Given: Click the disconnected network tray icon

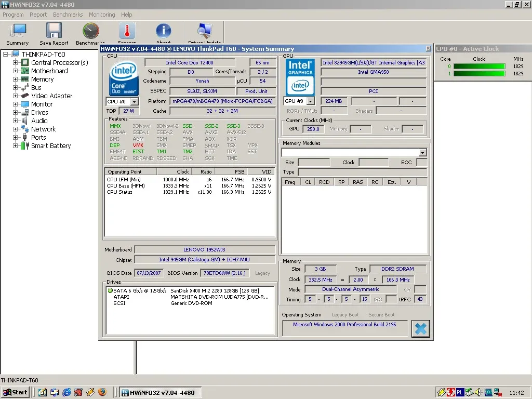Looking at the screenshot, I should [x=498, y=393].
